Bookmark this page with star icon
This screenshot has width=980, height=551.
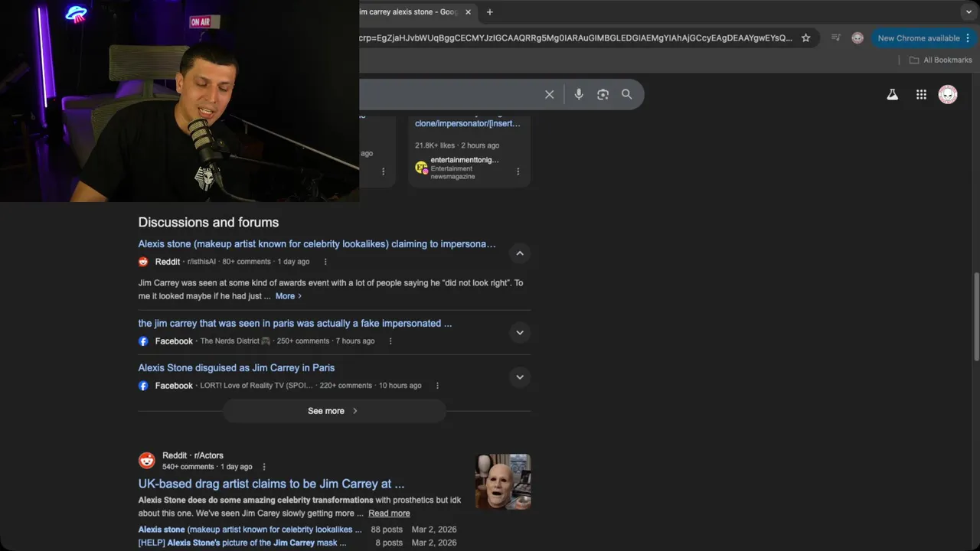point(805,37)
